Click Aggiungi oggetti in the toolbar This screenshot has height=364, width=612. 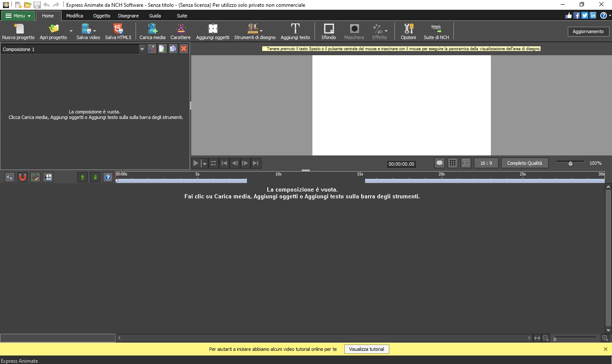[212, 32]
